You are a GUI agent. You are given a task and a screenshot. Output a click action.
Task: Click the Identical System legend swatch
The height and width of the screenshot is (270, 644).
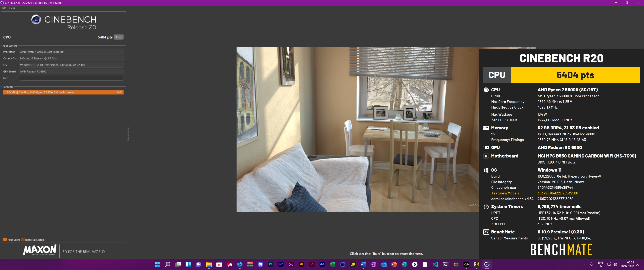pos(23,240)
